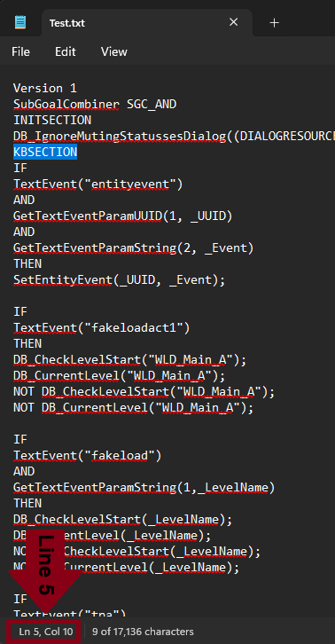Click the TextEvent("entityevent") line
Screen dimensions: 335x644
click(x=97, y=185)
